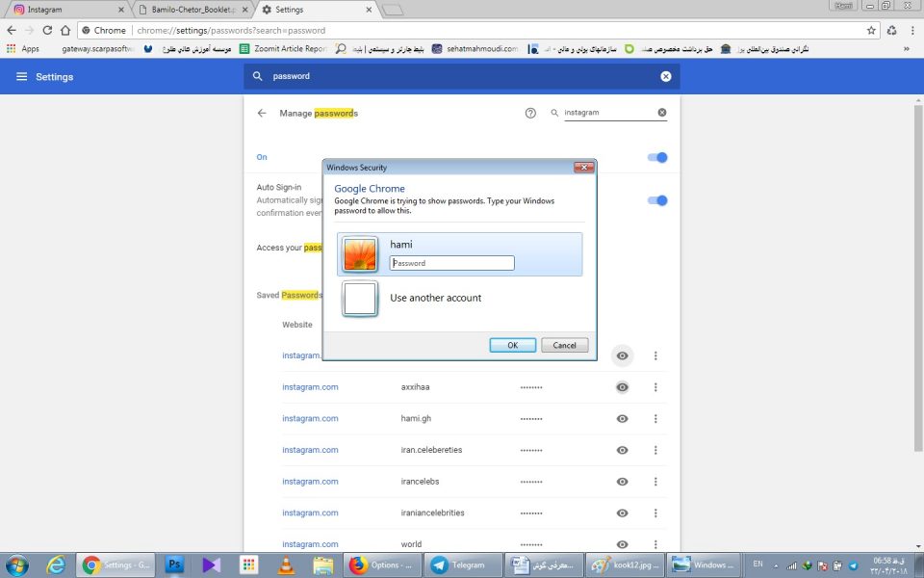Turn off the password saving toggle
This screenshot has height=578, width=924.
point(657,157)
